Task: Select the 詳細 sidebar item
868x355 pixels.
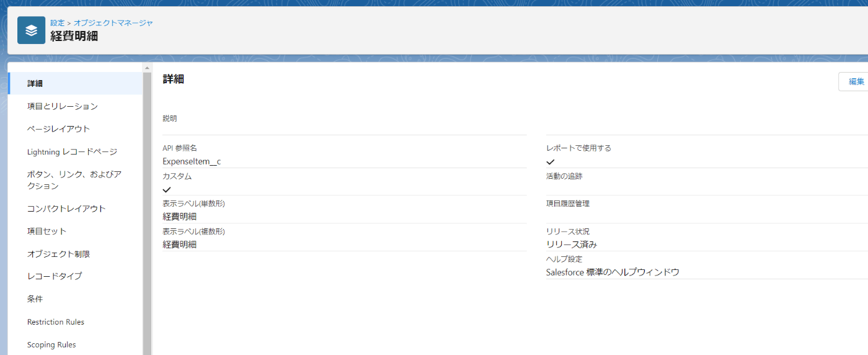Action: coord(75,83)
